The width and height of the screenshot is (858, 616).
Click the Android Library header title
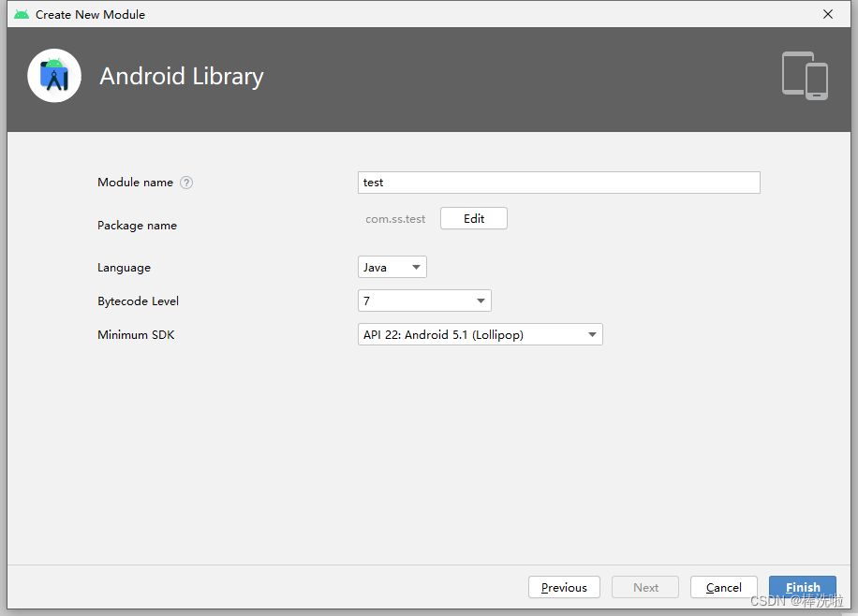point(182,76)
